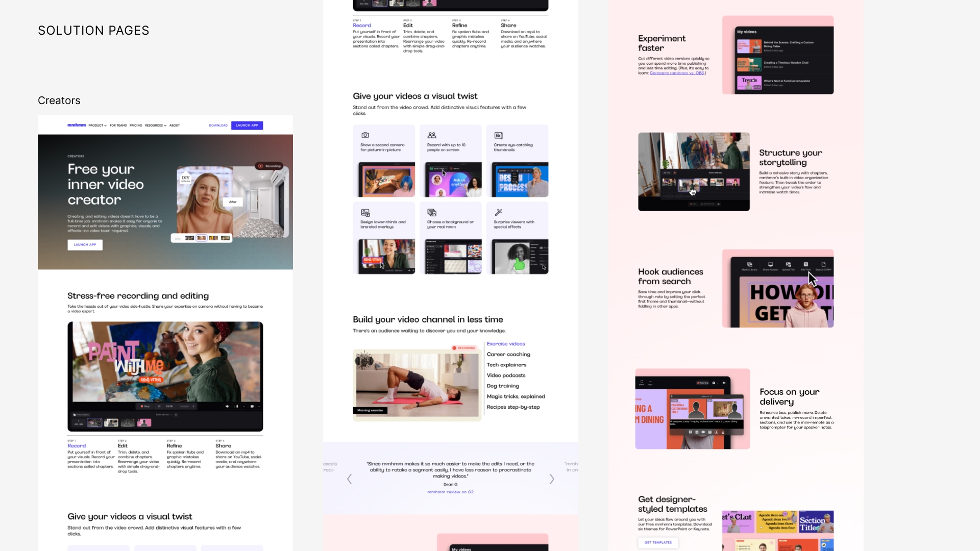Go to previous testimonial with left chevron
This screenshot has height=551, width=980.
(x=350, y=479)
